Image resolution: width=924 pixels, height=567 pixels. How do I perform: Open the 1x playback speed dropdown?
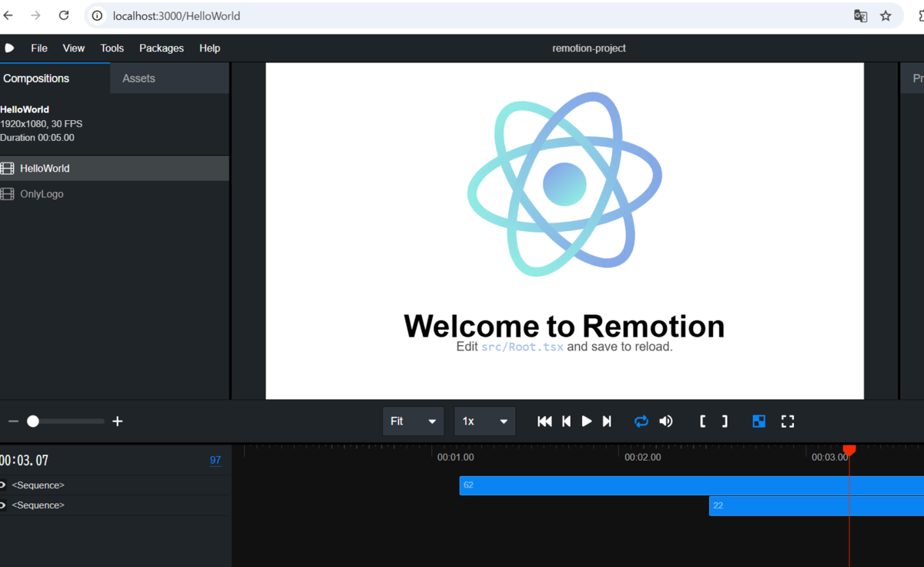[485, 421]
